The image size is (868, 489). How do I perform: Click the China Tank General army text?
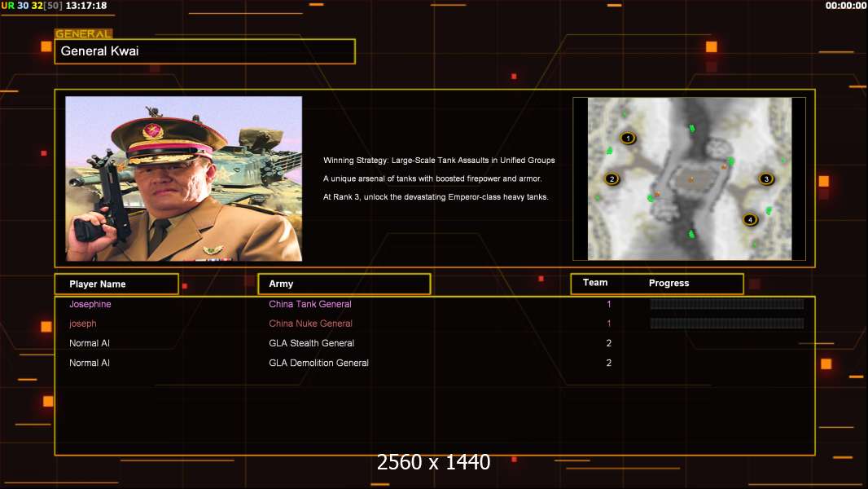(310, 304)
